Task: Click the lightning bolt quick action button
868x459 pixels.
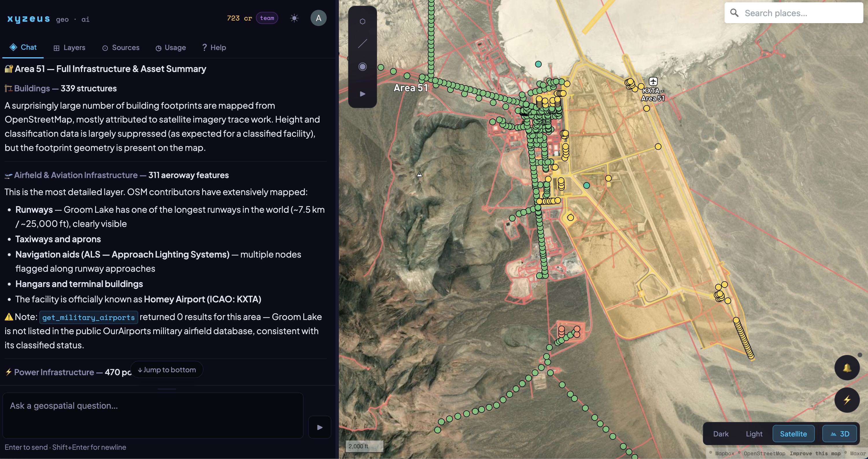Action: click(847, 400)
